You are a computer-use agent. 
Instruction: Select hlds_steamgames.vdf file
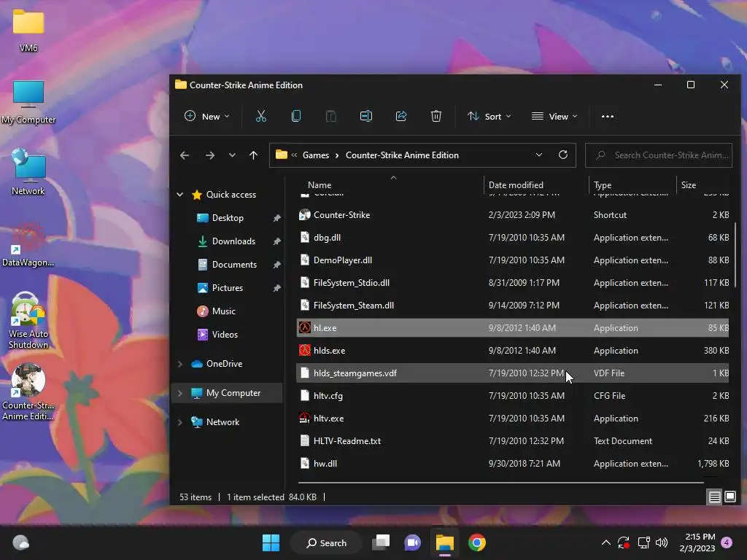click(513, 373)
